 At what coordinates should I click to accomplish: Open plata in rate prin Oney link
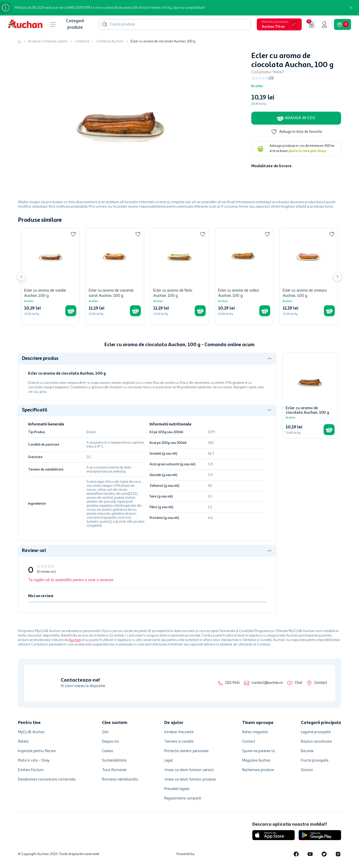coord(307,151)
